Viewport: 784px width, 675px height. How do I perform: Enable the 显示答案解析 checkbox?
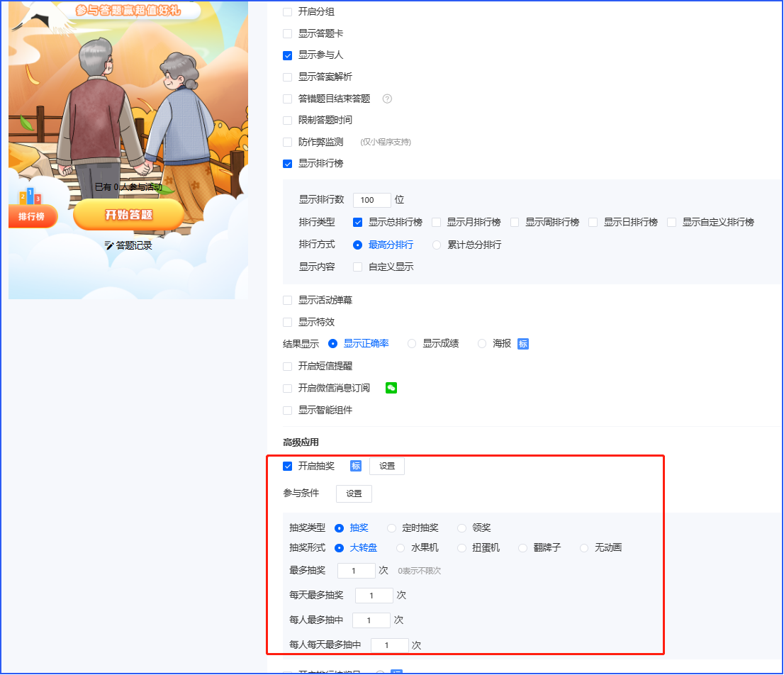[288, 77]
